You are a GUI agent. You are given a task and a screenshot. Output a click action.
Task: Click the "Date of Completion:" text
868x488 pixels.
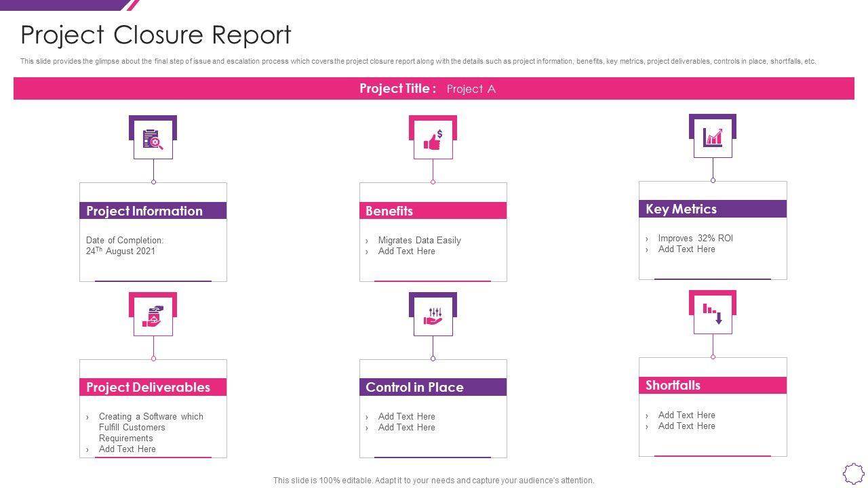pos(125,240)
